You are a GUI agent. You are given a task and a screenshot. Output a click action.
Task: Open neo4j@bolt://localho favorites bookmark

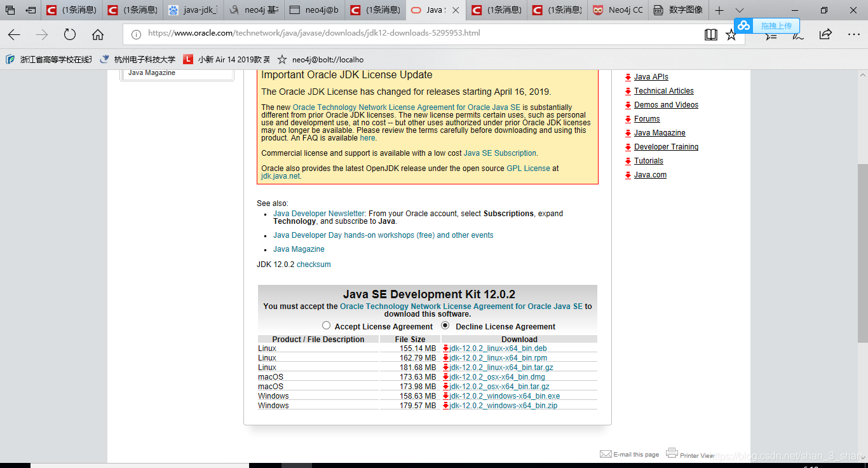(320, 59)
